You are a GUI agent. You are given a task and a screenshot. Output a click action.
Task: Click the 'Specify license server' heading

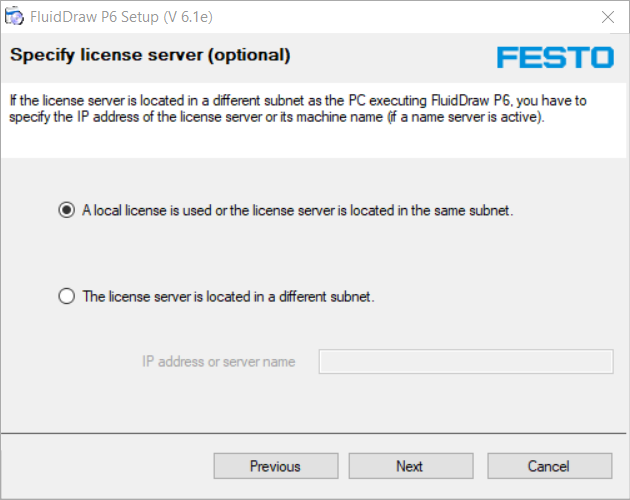tap(106, 55)
